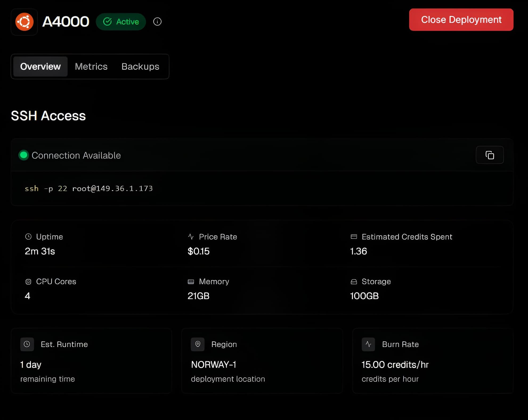Image resolution: width=528 pixels, height=420 pixels.
Task: Open the Backups tab
Action: (x=140, y=67)
